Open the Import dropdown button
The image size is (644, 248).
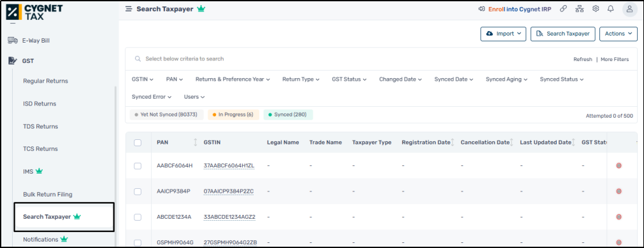pos(503,34)
